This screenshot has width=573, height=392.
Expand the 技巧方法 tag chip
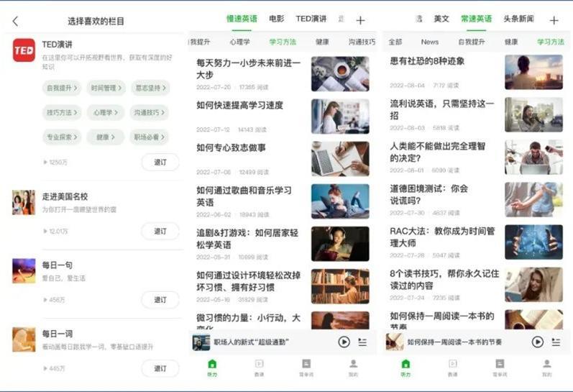tap(62, 112)
